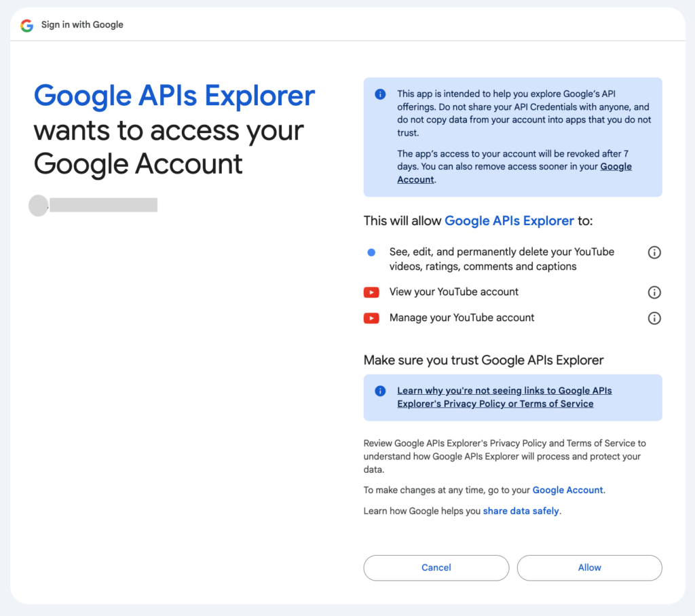Screen dimensions: 695x616
Task: Click Google APIs Explorer link in 'This will allow' line
Action: coord(509,220)
